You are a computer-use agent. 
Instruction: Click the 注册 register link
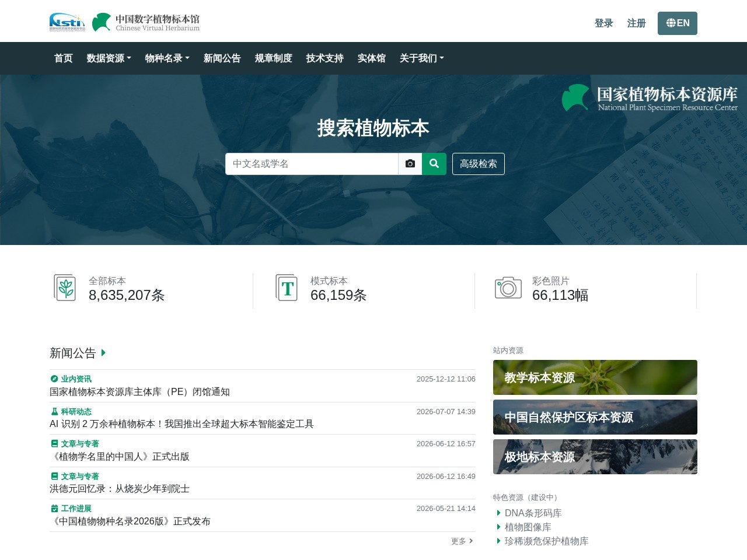point(637,23)
